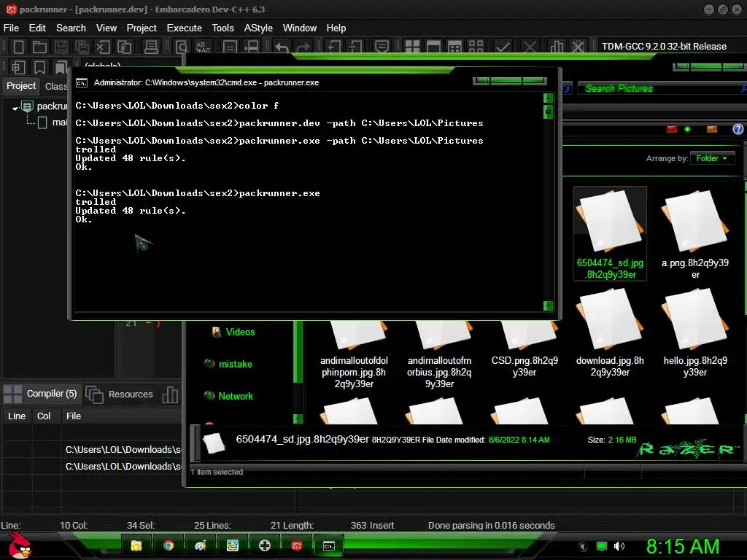
Task: Open Chrome from the taskbar
Action: (169, 545)
